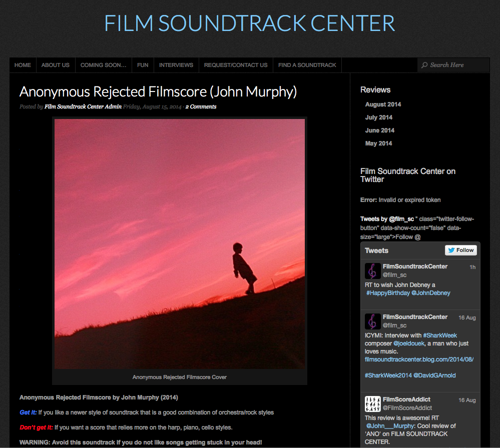Click the blue 'Get it:' text

(28, 412)
